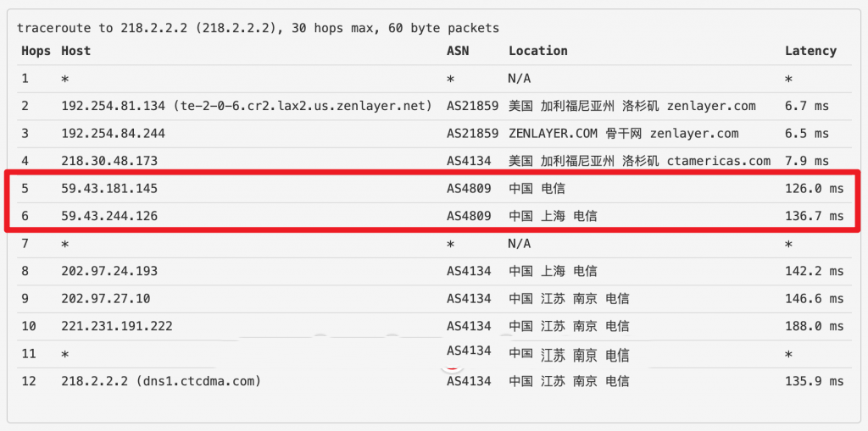Image resolution: width=868 pixels, height=431 pixels.
Task: Click IP address 218.30.48.173
Action: pyautogui.click(x=109, y=161)
